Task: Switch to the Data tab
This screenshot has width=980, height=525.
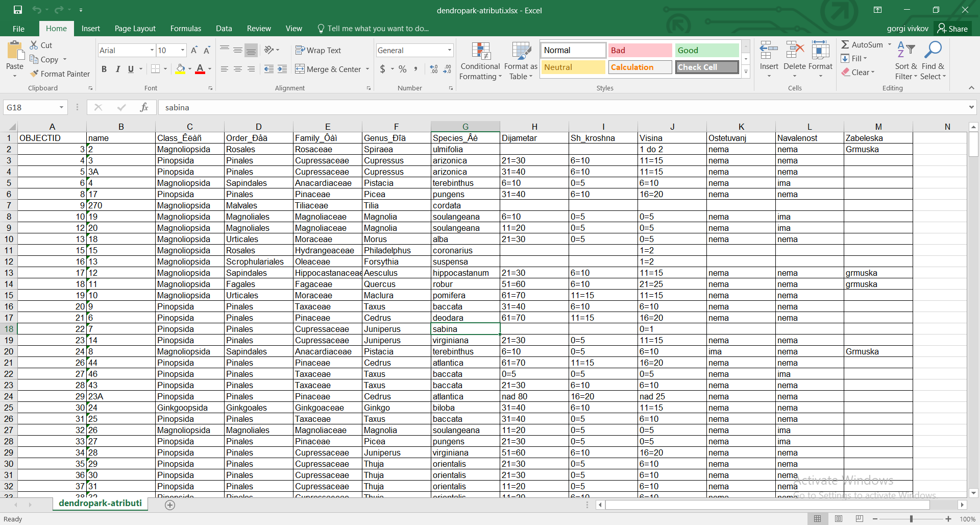Action: [x=224, y=29]
